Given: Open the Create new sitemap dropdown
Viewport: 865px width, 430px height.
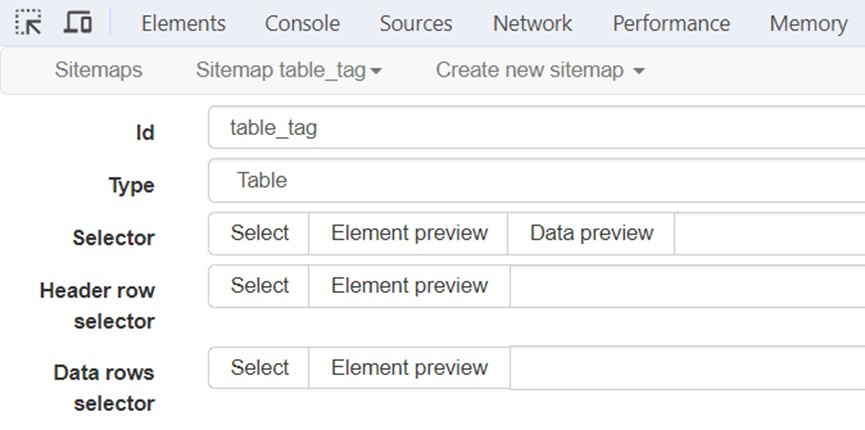Looking at the screenshot, I should [x=540, y=70].
